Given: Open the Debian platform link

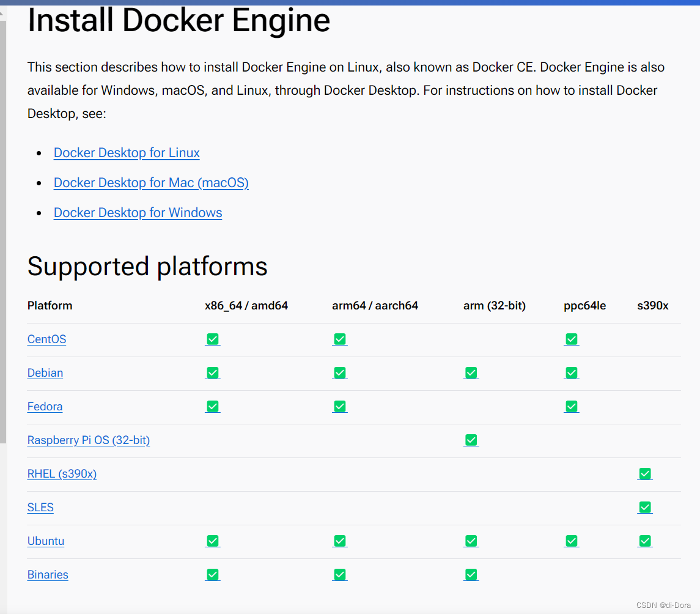Looking at the screenshot, I should [x=45, y=373].
